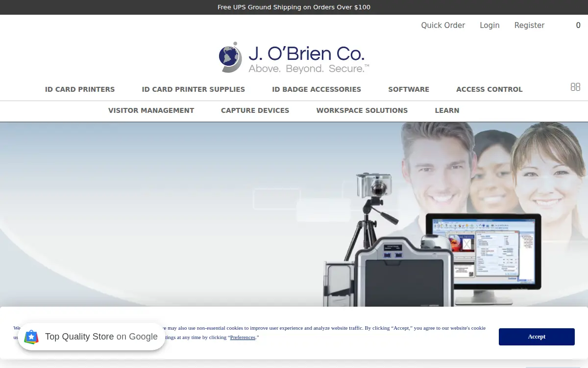Open the Google Top Quality Store badge

(x=92, y=337)
